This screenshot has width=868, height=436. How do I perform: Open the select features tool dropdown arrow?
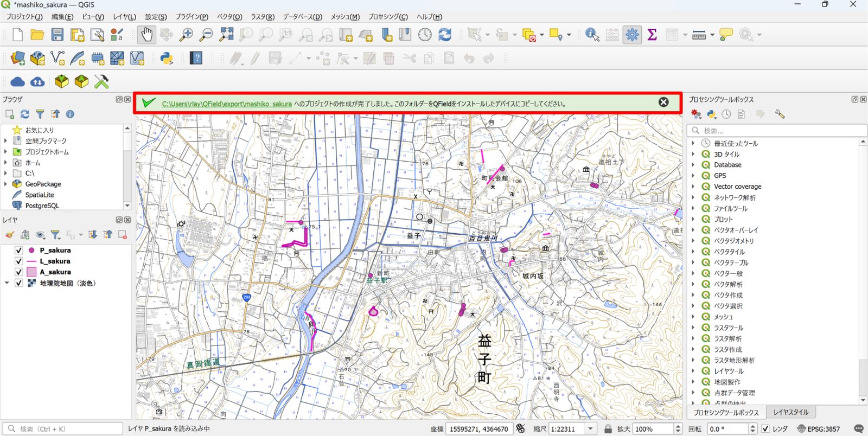(x=487, y=35)
